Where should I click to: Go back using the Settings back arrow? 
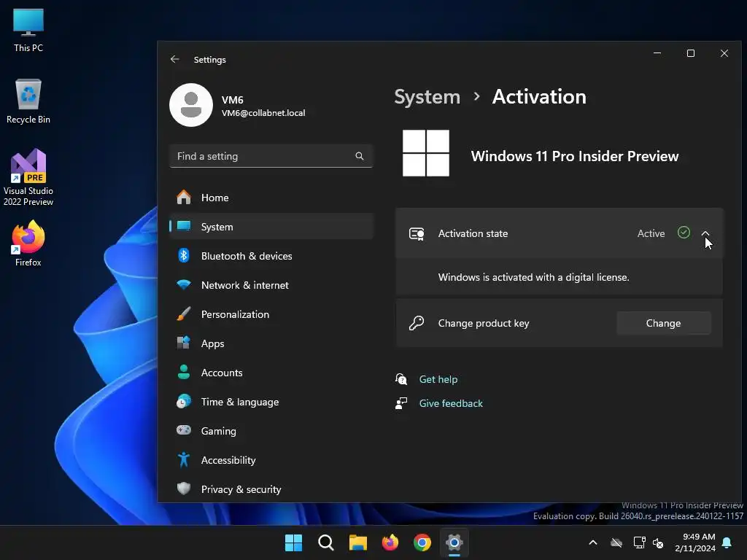point(175,60)
